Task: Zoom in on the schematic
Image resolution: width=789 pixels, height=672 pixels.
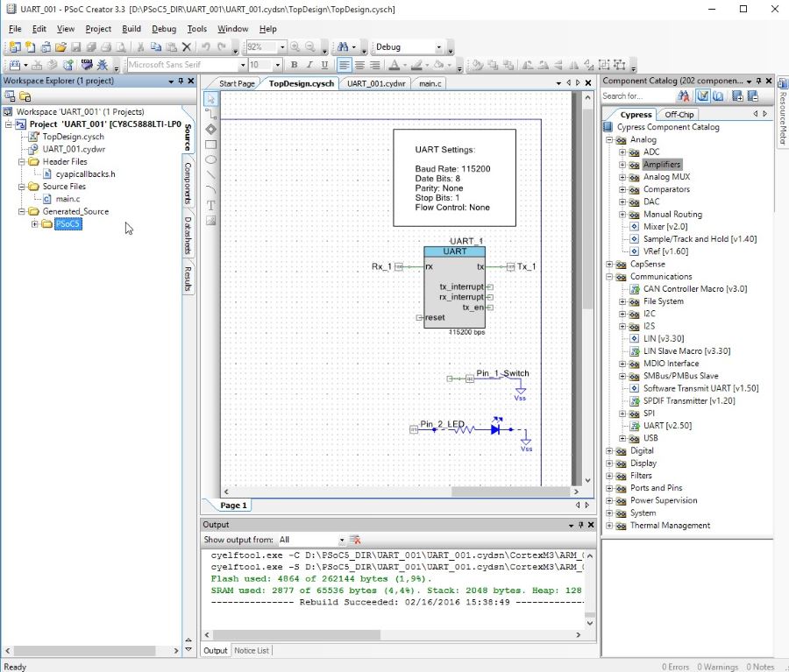Action: (295, 47)
